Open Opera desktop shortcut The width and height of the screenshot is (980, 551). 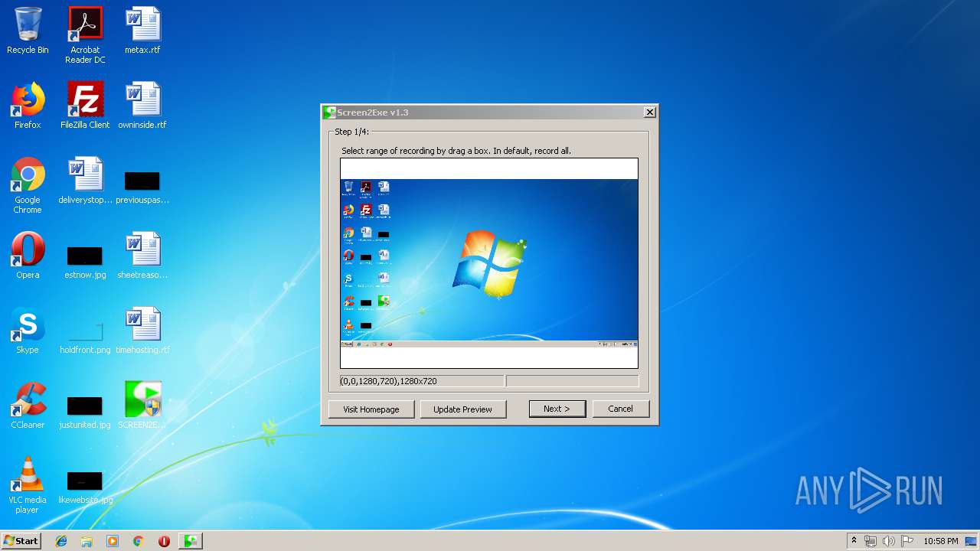click(28, 256)
